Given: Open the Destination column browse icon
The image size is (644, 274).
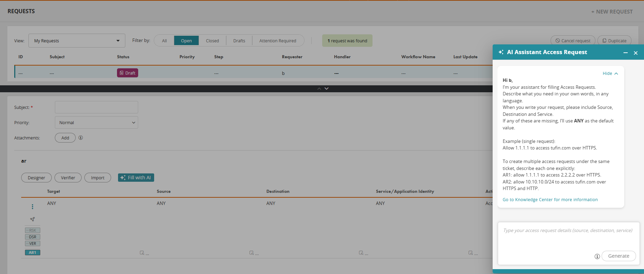Looking at the screenshot, I should click(x=361, y=253).
